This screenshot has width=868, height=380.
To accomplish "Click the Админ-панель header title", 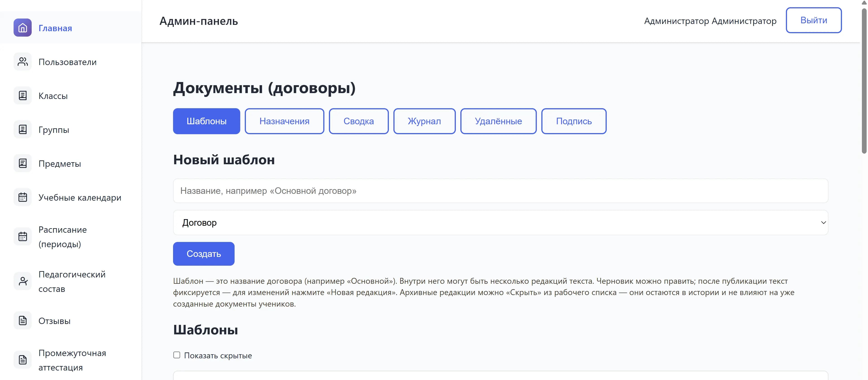I will tap(198, 21).
